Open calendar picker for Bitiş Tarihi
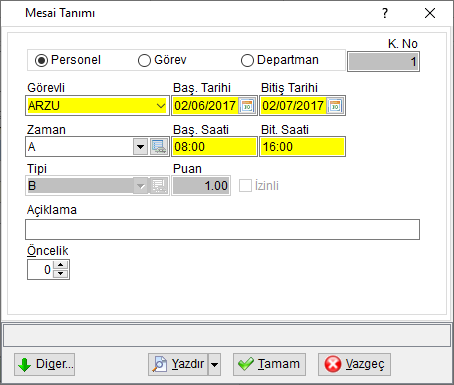Screen dimensions: 454x385 click(x=335, y=106)
